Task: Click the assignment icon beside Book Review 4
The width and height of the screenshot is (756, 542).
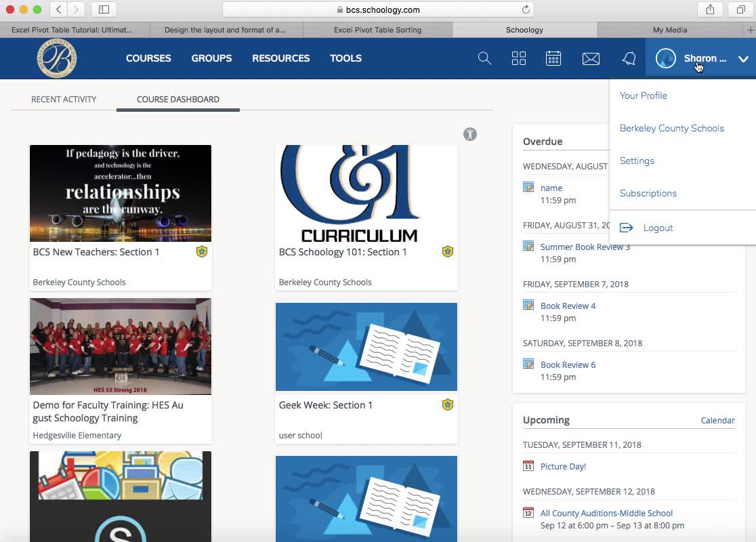Action: tap(528, 305)
